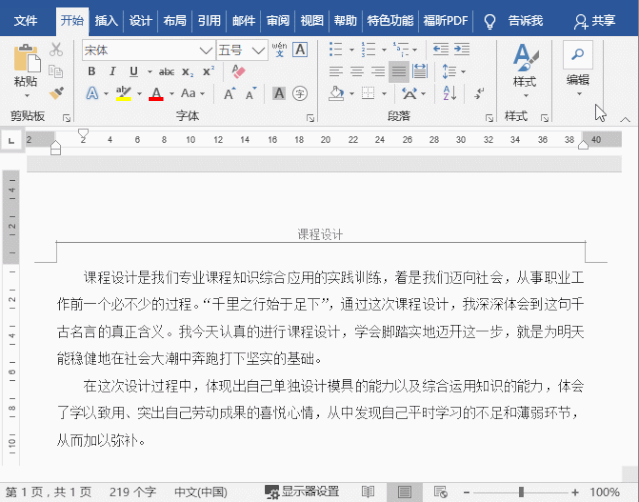This screenshot has width=639, height=502.
Task: Toggle show paragraph marks
Action: (x=479, y=93)
